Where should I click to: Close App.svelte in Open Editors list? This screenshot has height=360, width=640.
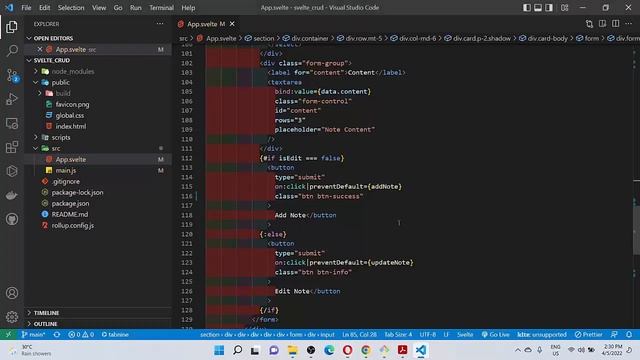[x=40, y=49]
